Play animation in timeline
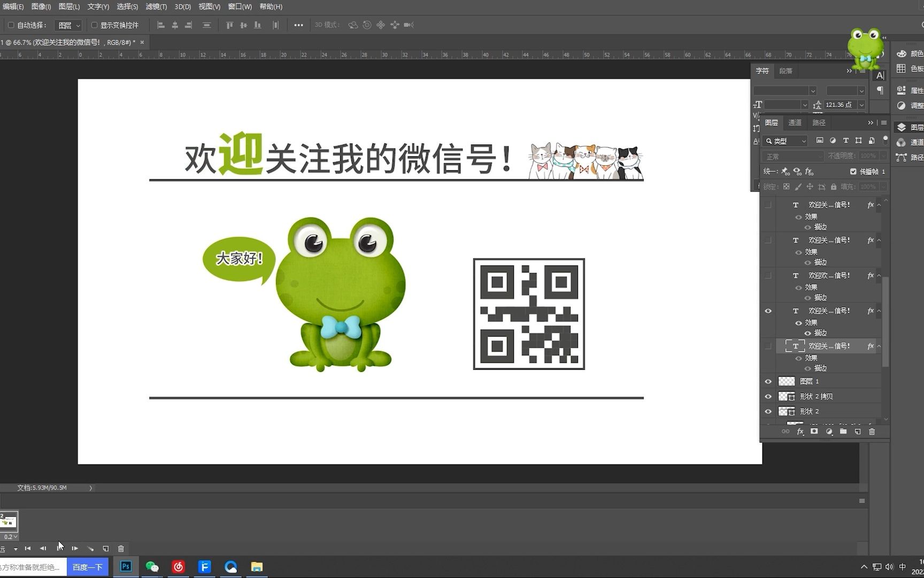This screenshot has height=578, width=924. tap(59, 549)
